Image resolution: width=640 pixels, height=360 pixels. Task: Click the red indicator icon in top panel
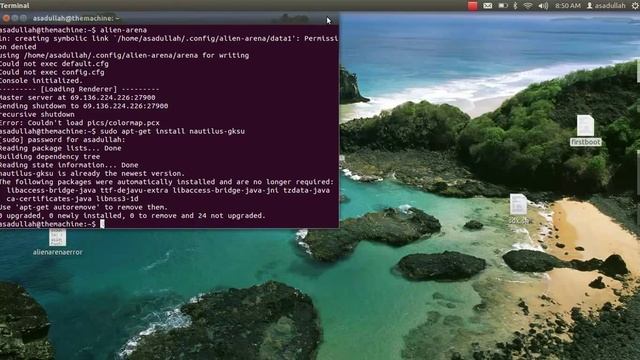(472, 6)
